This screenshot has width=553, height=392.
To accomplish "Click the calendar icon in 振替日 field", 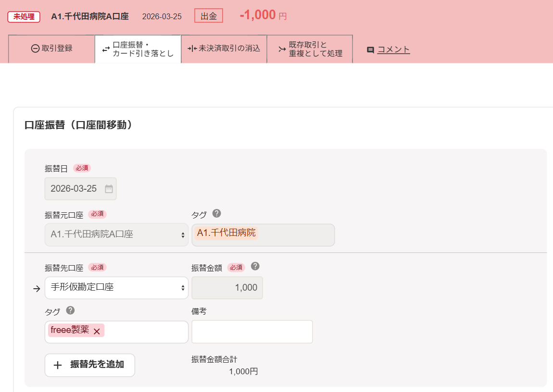I will pyautogui.click(x=109, y=189).
